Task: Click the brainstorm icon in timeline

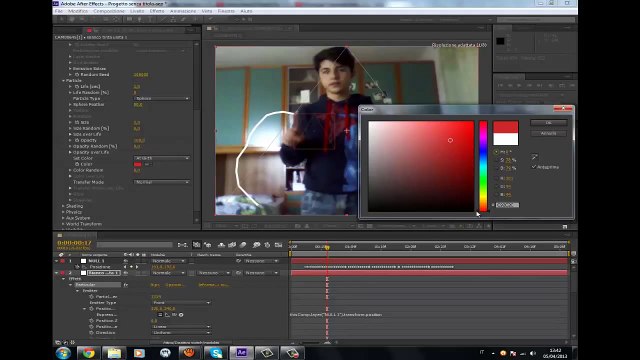Action: coord(256,245)
